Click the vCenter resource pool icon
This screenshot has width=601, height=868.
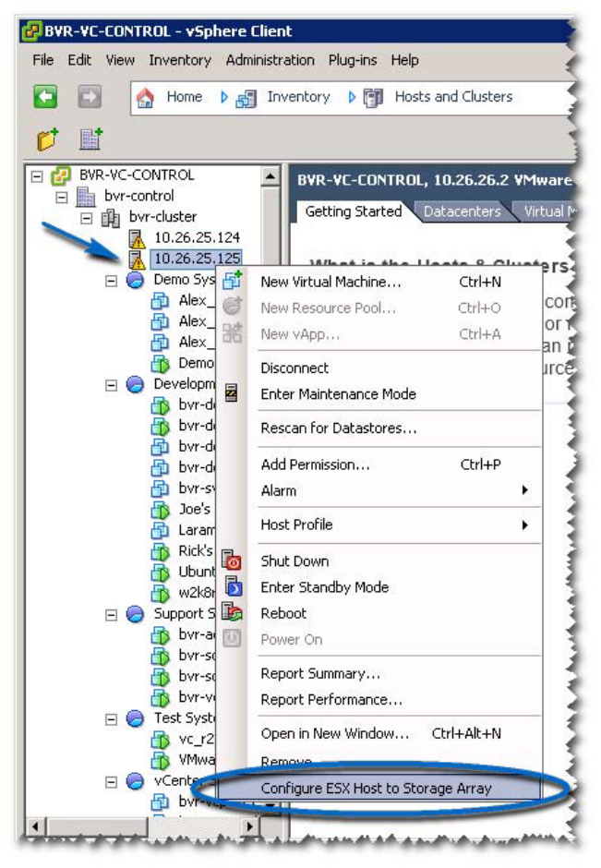(135, 781)
